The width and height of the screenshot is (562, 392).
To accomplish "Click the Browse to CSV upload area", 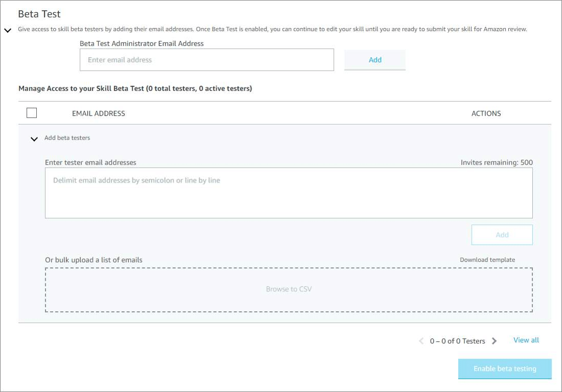I will click(x=289, y=289).
